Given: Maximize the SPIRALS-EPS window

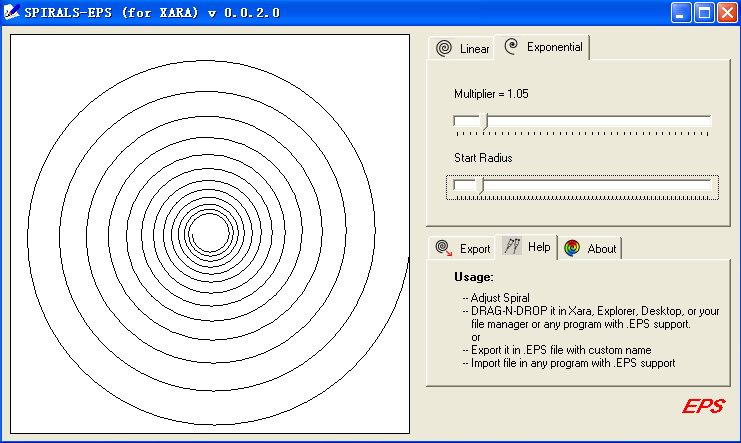Looking at the screenshot, I should point(704,12).
